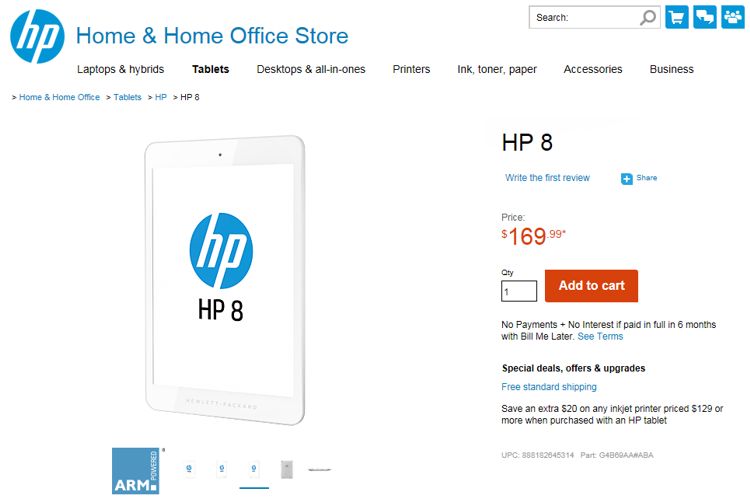The width and height of the screenshot is (750, 503).
Task: Open the Desktops & all-in-ones menu
Action: coord(311,70)
